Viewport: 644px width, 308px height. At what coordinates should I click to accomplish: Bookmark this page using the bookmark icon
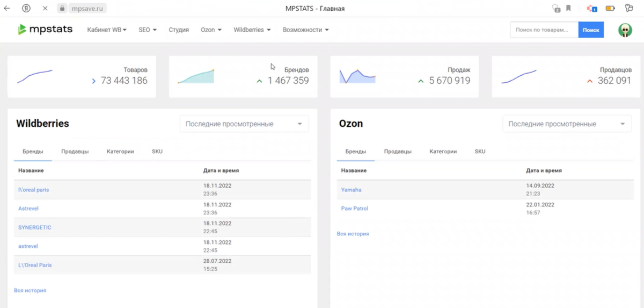tap(568, 9)
